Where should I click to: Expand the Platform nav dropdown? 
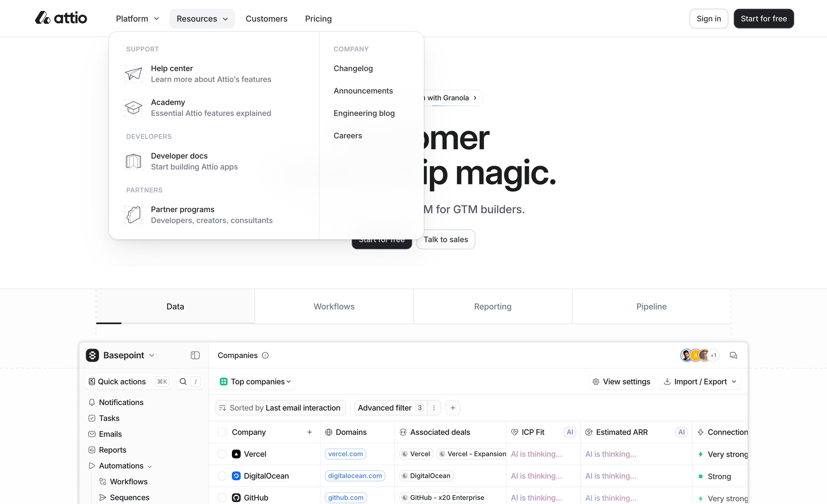[137, 19]
